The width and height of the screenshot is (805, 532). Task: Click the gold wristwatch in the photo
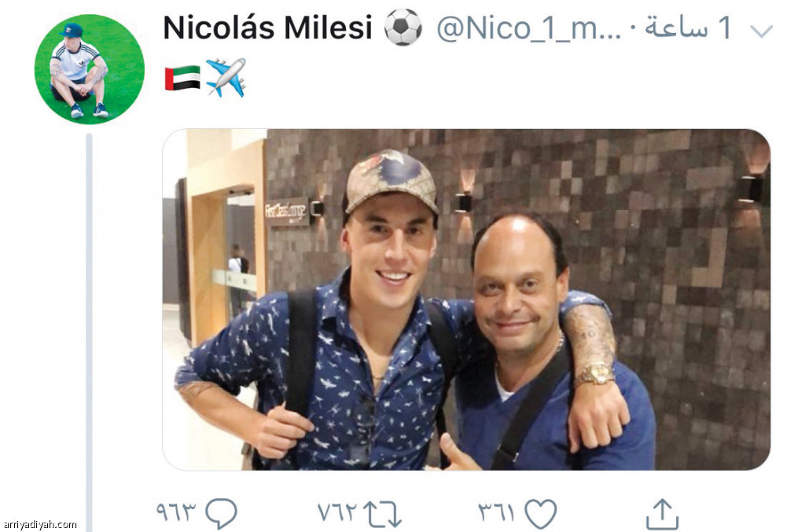click(x=596, y=375)
